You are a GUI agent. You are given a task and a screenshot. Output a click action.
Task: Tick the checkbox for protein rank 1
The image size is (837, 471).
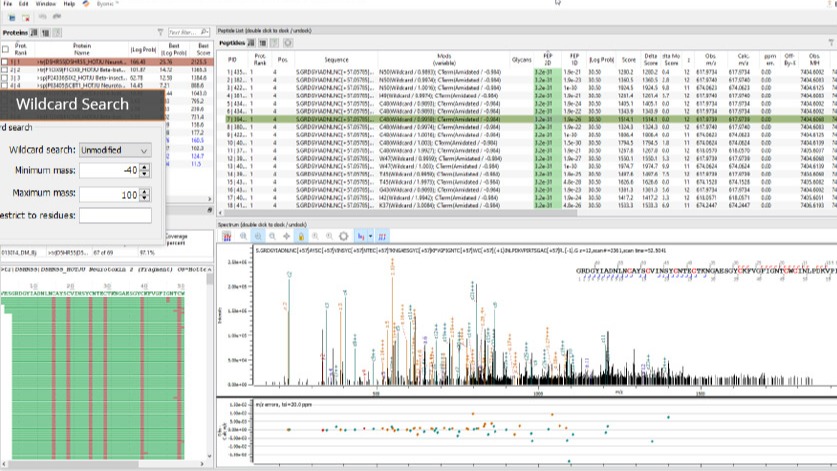point(5,62)
